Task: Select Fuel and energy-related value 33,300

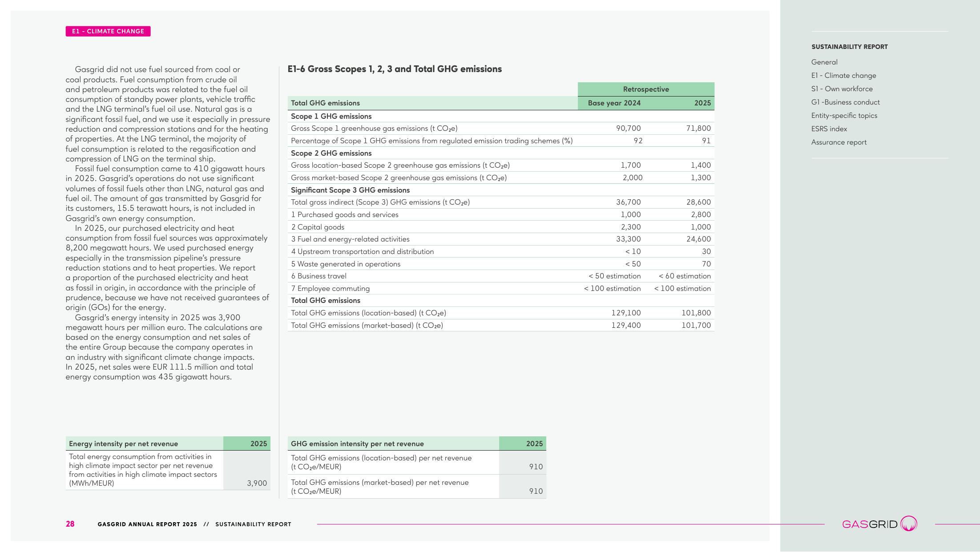Action: [629, 239]
